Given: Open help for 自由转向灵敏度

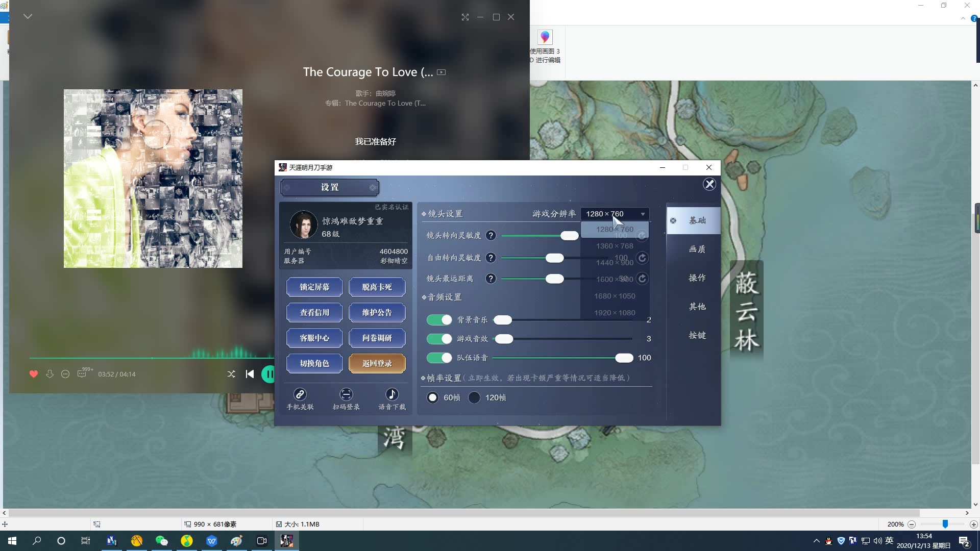Looking at the screenshot, I should tap(491, 258).
